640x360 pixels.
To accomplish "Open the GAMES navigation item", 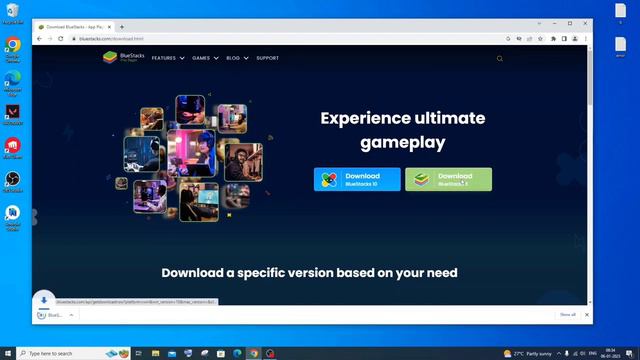I will 201,58.
